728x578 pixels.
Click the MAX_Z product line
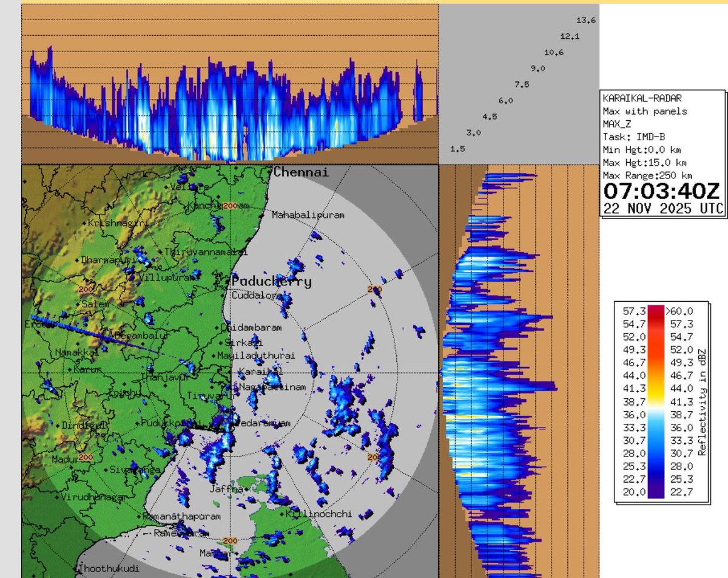coord(616,124)
